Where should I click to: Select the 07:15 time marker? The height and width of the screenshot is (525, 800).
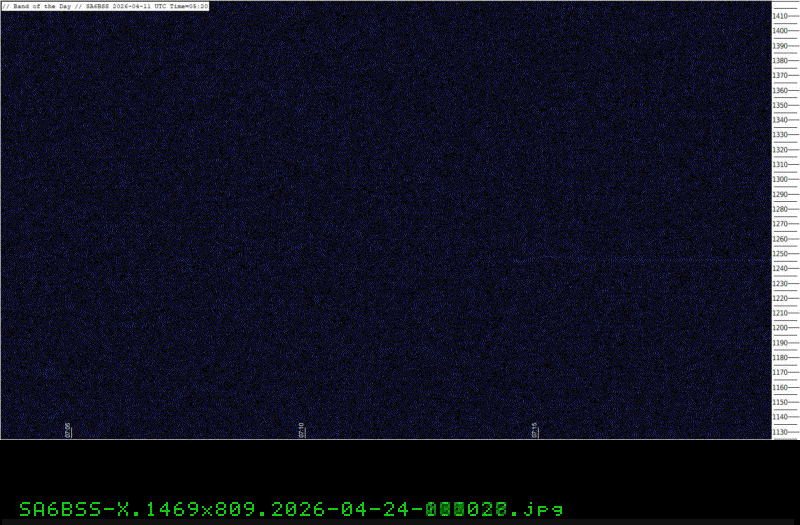535,430
